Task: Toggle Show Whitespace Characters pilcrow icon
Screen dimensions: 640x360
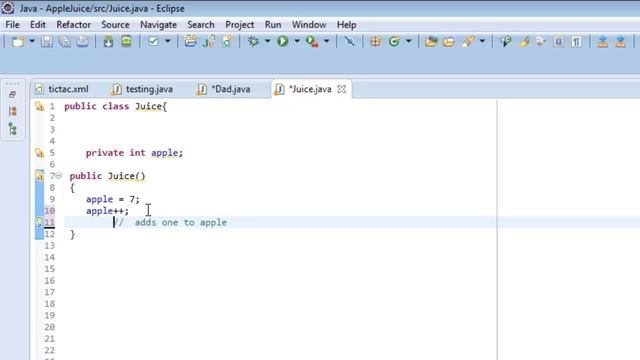Action: (576, 42)
